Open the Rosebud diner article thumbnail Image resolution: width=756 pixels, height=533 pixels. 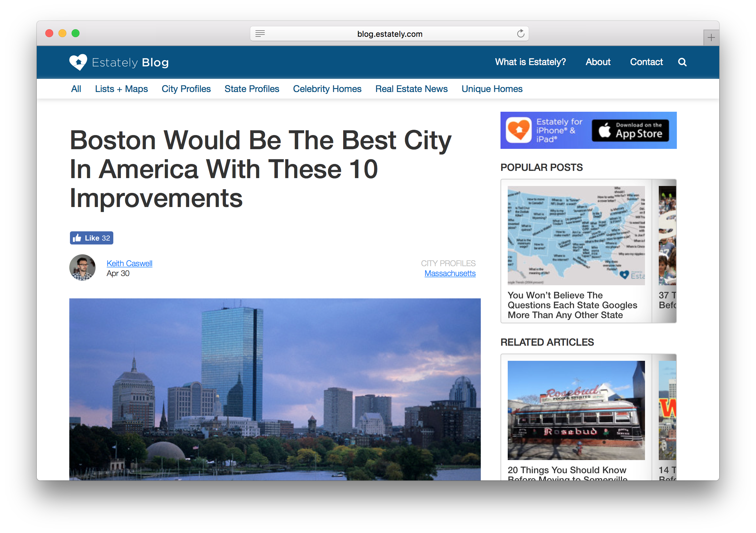point(576,410)
